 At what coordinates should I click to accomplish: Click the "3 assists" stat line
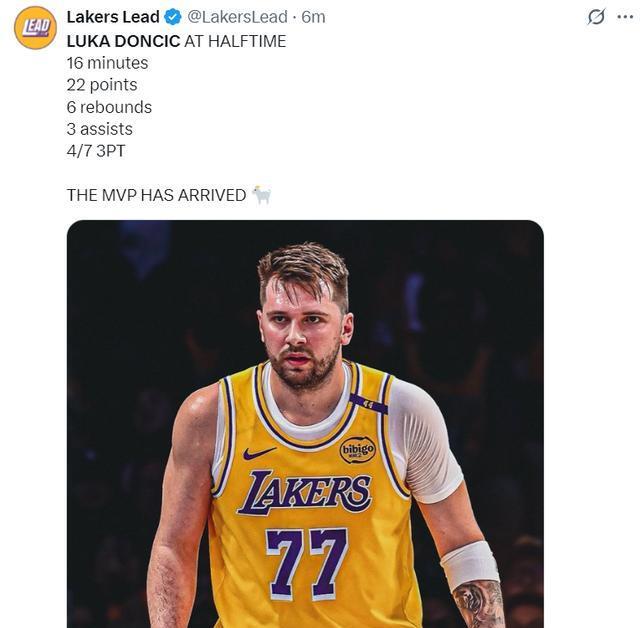tap(99, 129)
